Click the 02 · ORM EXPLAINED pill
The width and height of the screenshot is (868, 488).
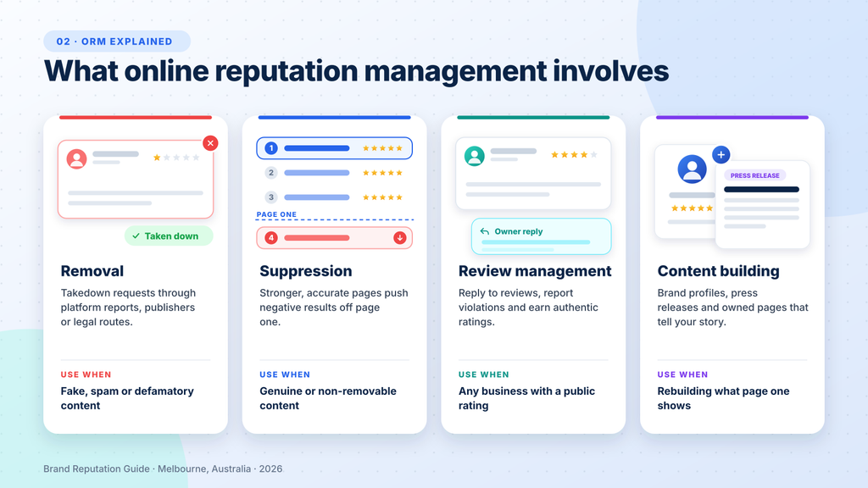point(117,42)
